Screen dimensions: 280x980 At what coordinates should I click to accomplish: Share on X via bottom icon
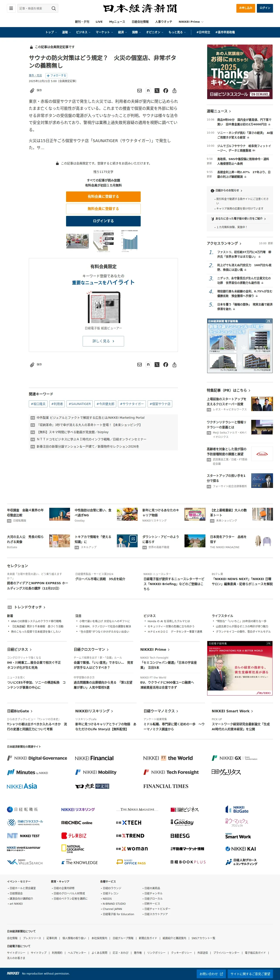157,364
